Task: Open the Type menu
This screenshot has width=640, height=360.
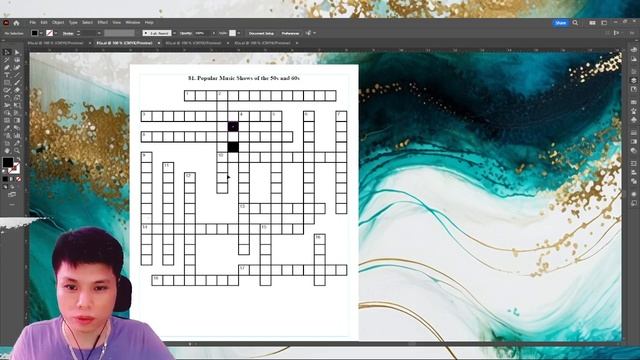Action: [x=73, y=23]
